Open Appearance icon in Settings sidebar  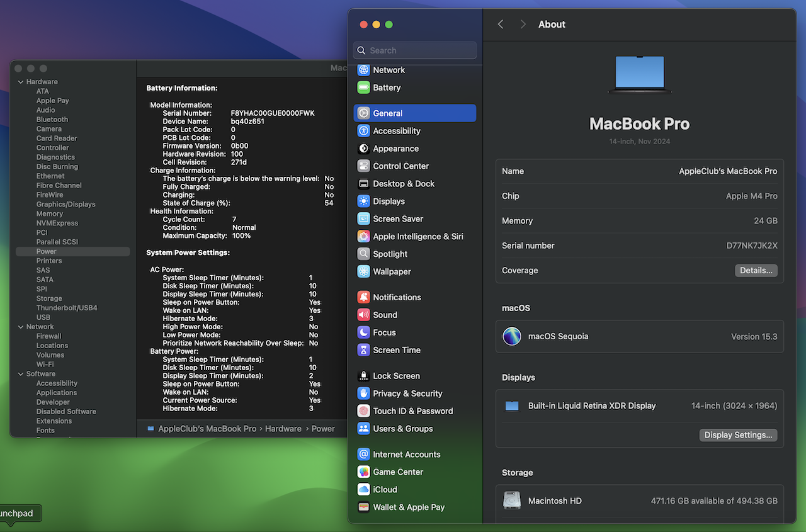[363, 149]
